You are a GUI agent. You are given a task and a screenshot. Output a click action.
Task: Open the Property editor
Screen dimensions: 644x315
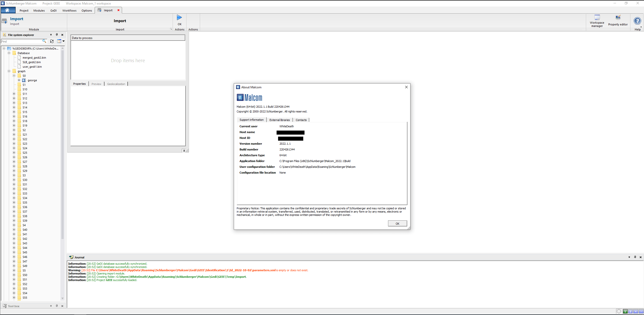point(618,21)
